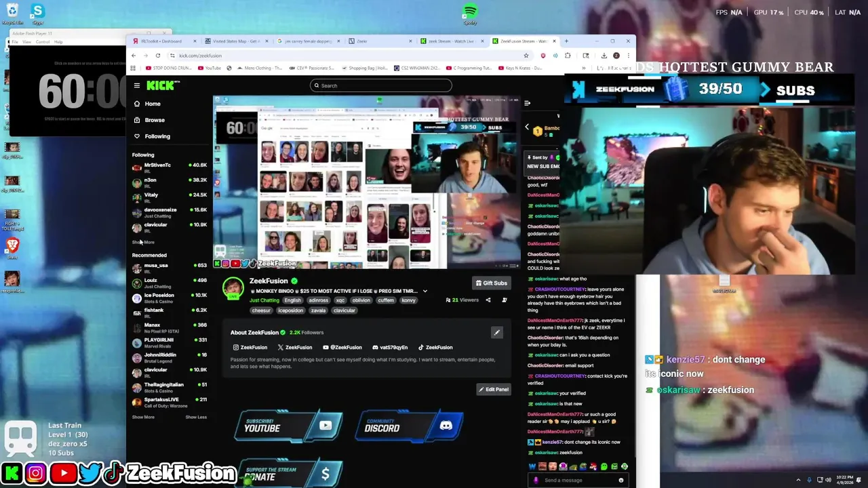Open the Brave browser desktop icon
Image resolution: width=868 pixels, height=488 pixels.
tap(12, 247)
